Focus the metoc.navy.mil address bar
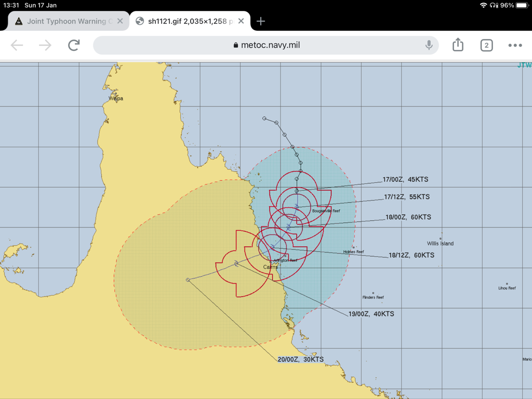 click(x=266, y=45)
